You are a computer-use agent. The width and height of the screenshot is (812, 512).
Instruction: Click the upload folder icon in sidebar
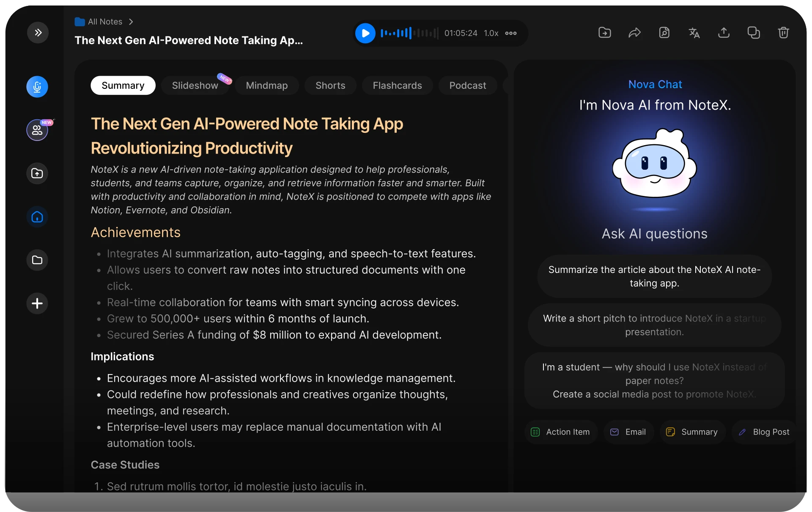point(37,173)
